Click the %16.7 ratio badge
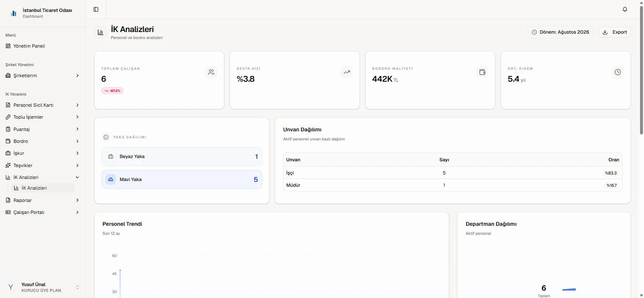The image size is (644, 298). [x=612, y=185]
